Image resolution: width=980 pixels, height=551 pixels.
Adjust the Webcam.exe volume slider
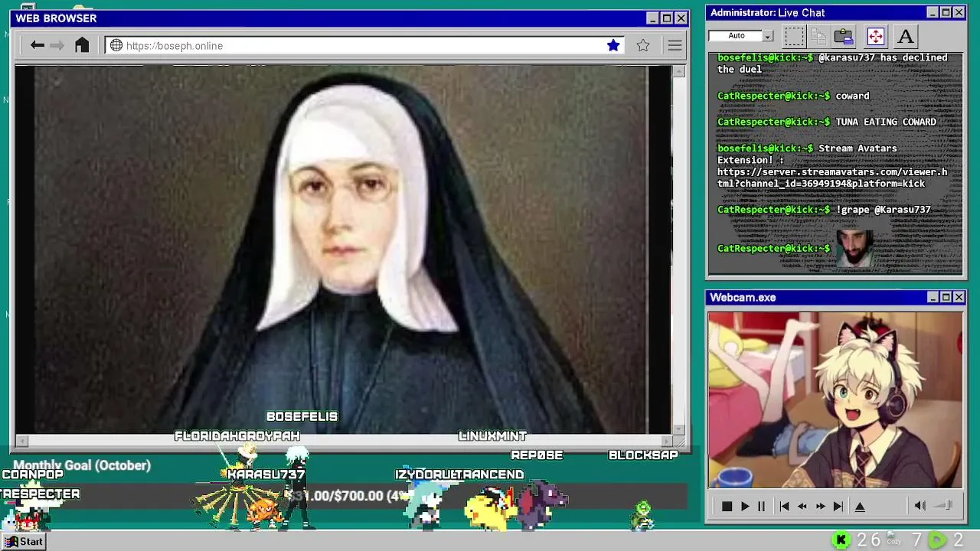pos(943,505)
